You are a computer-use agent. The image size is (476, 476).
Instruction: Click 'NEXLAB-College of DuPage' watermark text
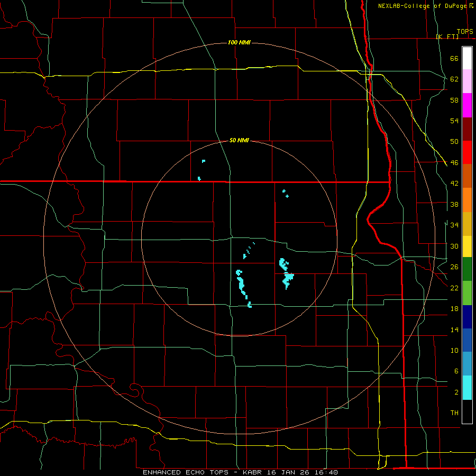tap(423, 6)
